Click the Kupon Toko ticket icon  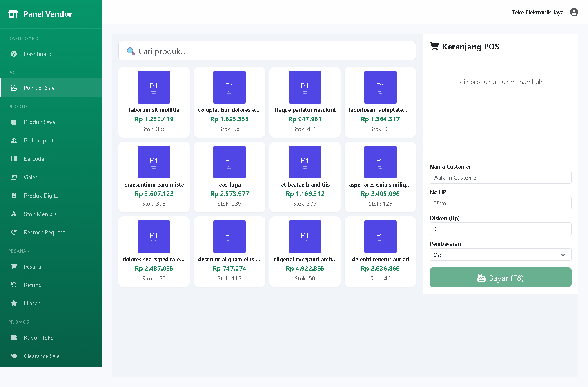(x=14, y=338)
